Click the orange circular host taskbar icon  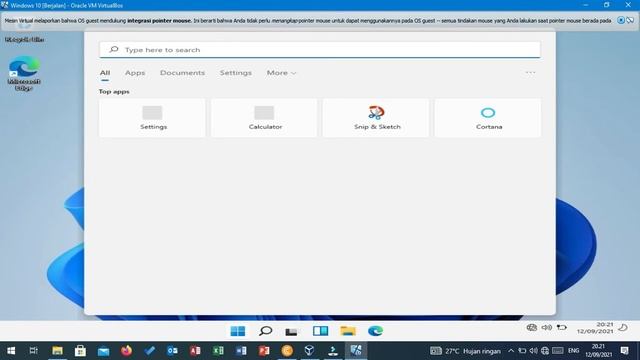[x=287, y=351]
